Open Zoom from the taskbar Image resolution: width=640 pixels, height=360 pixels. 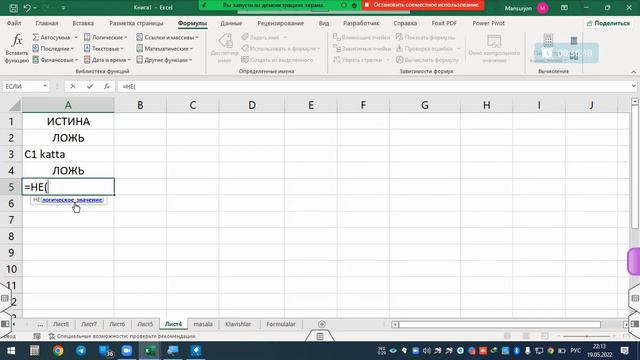point(127,351)
